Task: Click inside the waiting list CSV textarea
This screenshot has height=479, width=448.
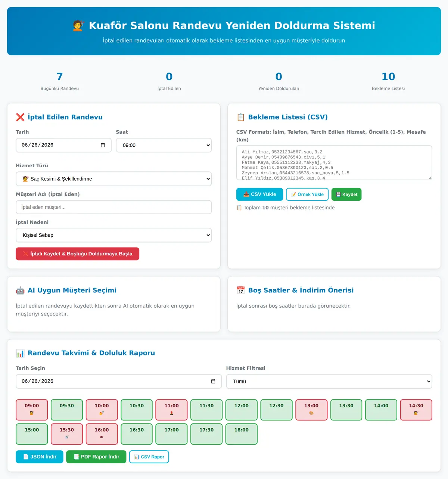Action: point(334,163)
